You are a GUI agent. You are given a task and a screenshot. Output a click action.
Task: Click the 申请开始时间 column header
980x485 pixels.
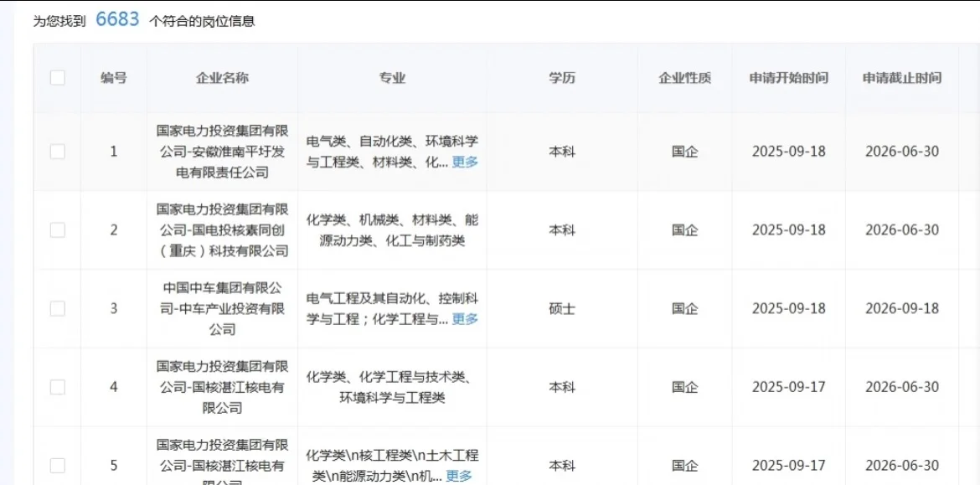pyautogui.click(x=788, y=77)
